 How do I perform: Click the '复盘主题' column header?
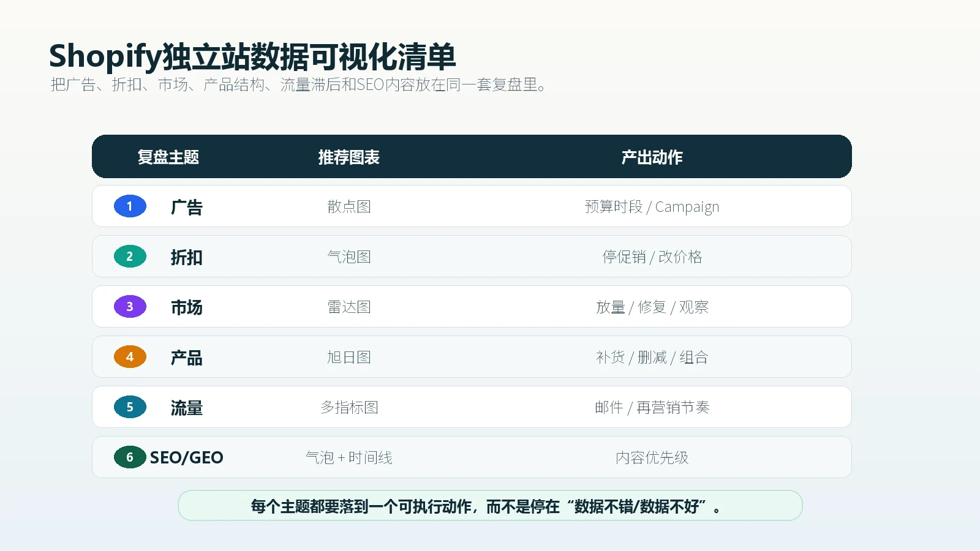[168, 157]
